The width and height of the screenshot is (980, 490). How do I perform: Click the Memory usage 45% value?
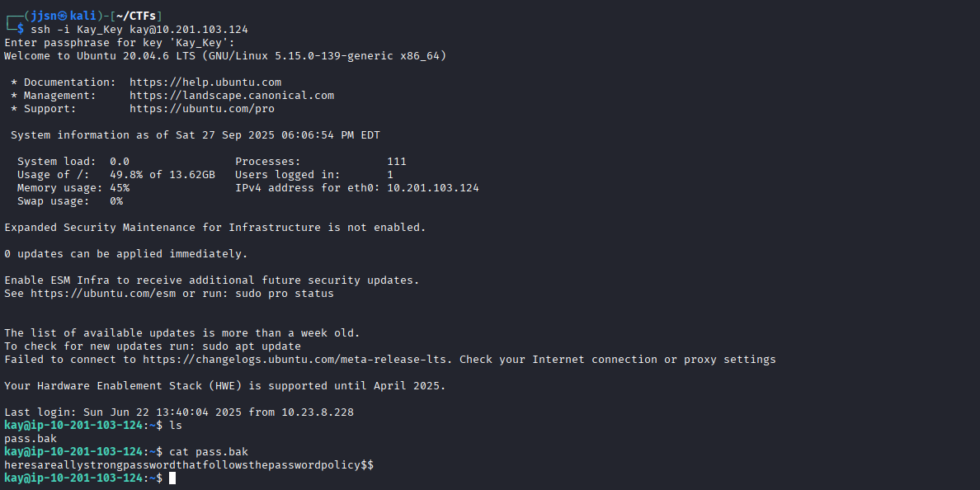(120, 188)
